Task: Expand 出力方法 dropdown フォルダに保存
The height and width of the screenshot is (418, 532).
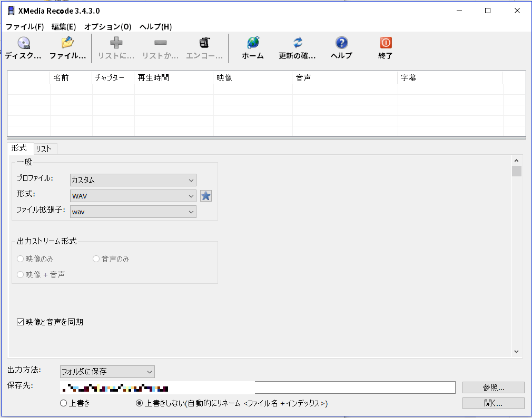Action: (107, 372)
